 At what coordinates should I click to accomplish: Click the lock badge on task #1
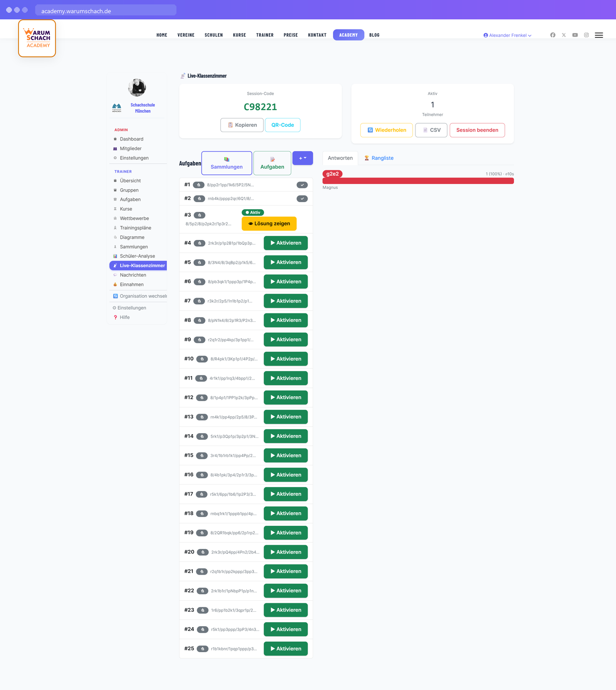(x=199, y=185)
